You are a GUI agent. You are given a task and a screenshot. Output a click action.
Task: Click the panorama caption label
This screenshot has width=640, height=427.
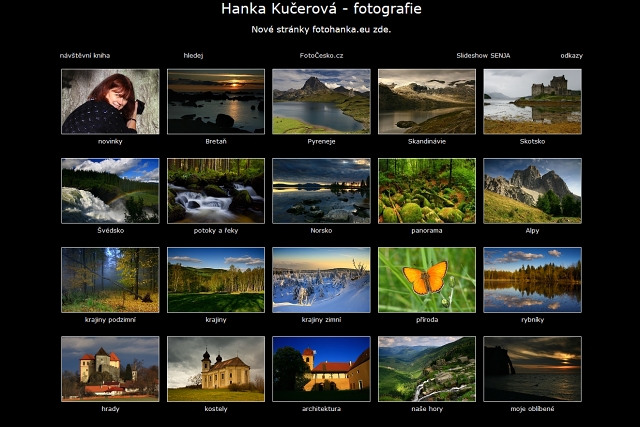pos(427,231)
